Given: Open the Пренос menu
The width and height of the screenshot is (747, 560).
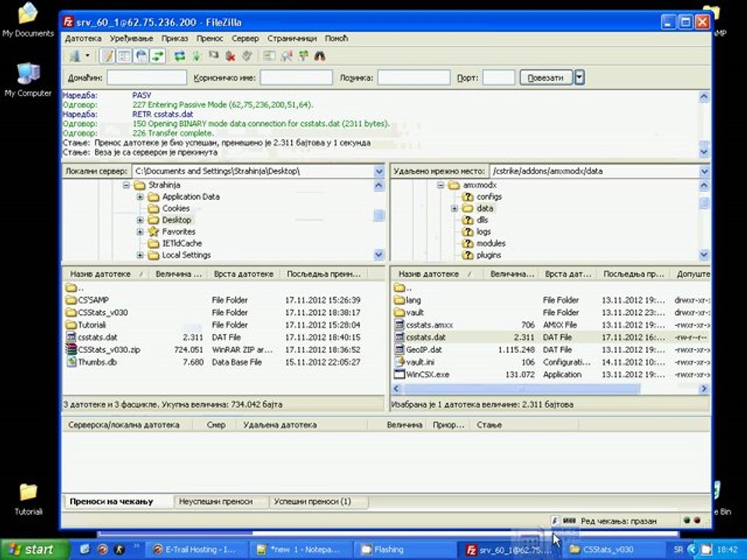Looking at the screenshot, I should tap(209, 39).
